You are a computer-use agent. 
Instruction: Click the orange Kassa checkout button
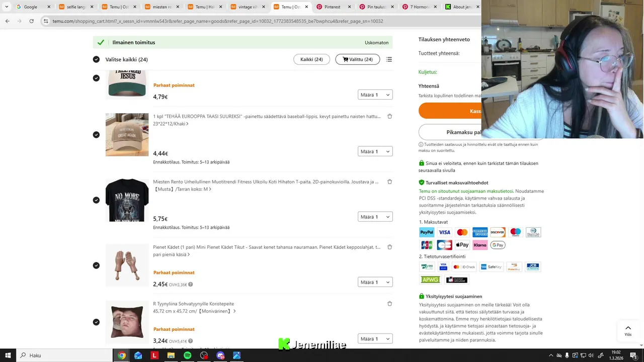click(450, 111)
